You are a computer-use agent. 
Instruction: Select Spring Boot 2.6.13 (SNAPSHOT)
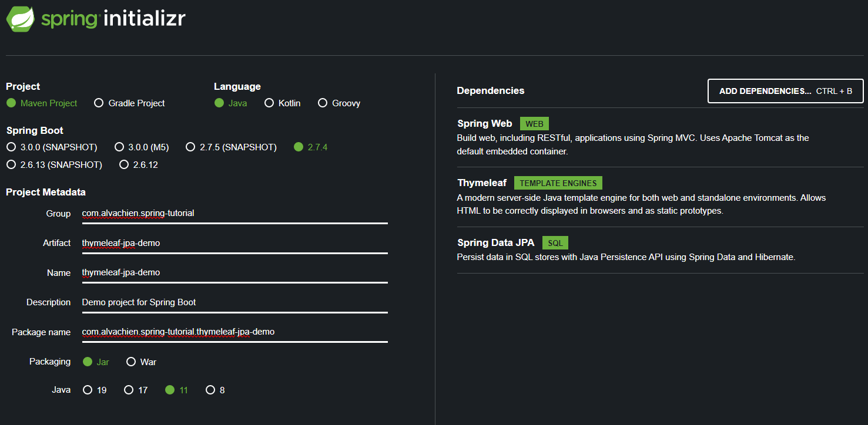[x=54, y=164]
